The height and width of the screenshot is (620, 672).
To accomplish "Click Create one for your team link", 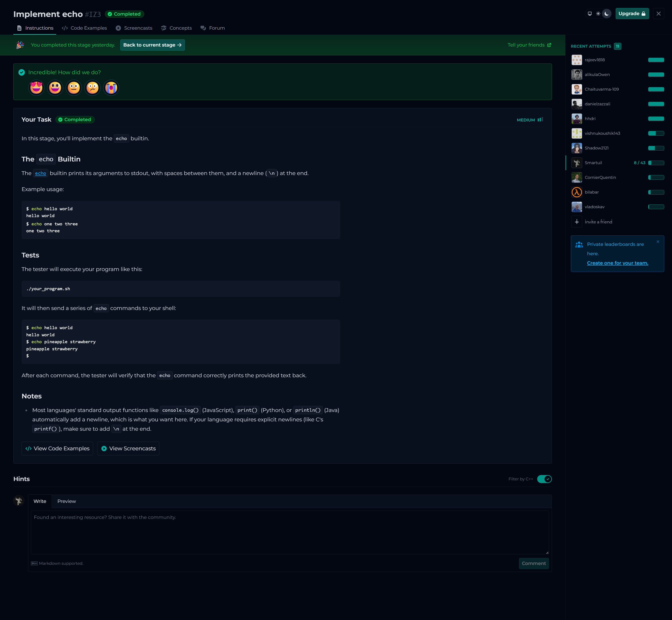I will click(617, 263).
